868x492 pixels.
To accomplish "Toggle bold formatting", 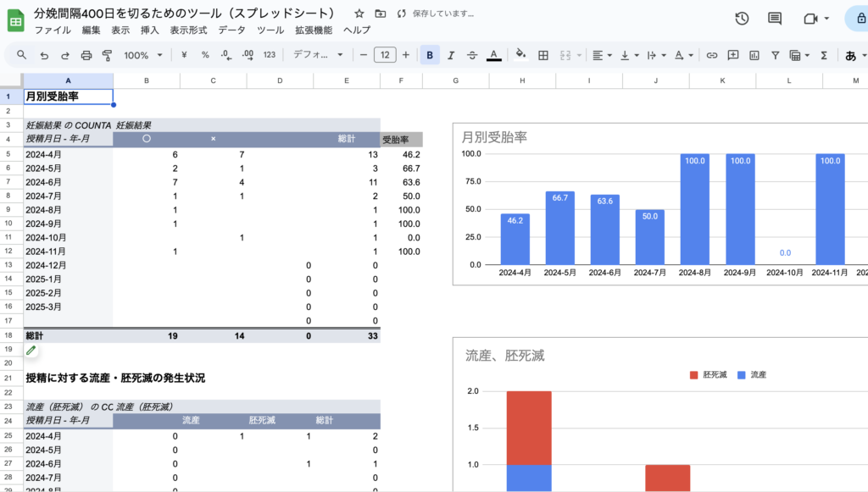I will coord(430,55).
